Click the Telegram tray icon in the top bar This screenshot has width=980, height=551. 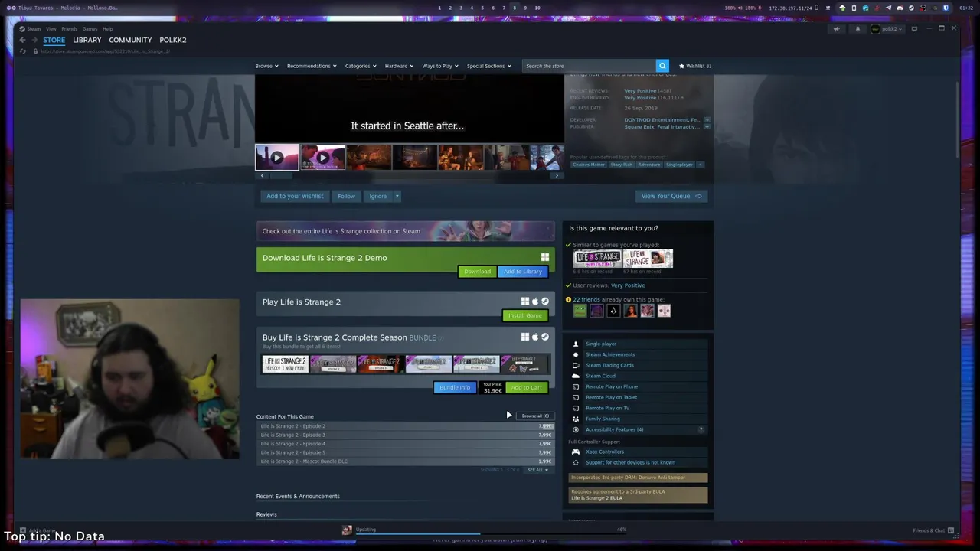point(888,8)
